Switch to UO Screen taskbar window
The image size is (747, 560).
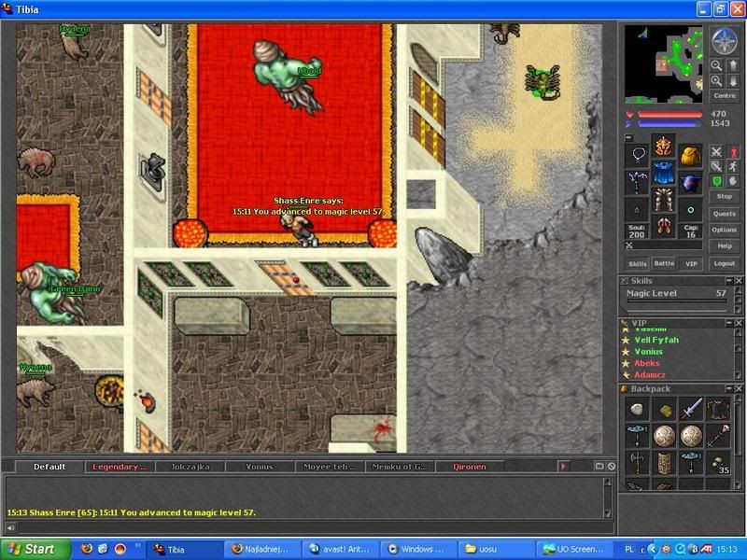click(575, 549)
